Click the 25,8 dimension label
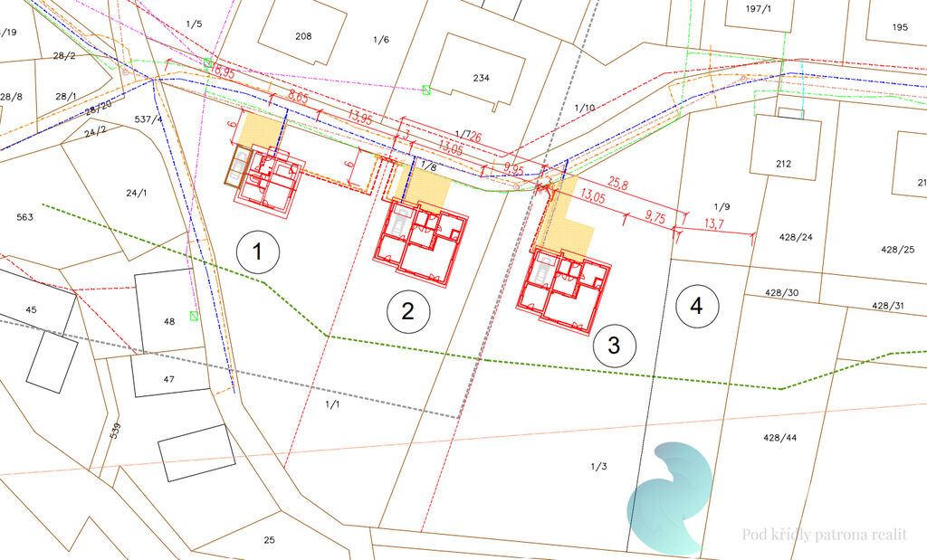 click(x=618, y=184)
